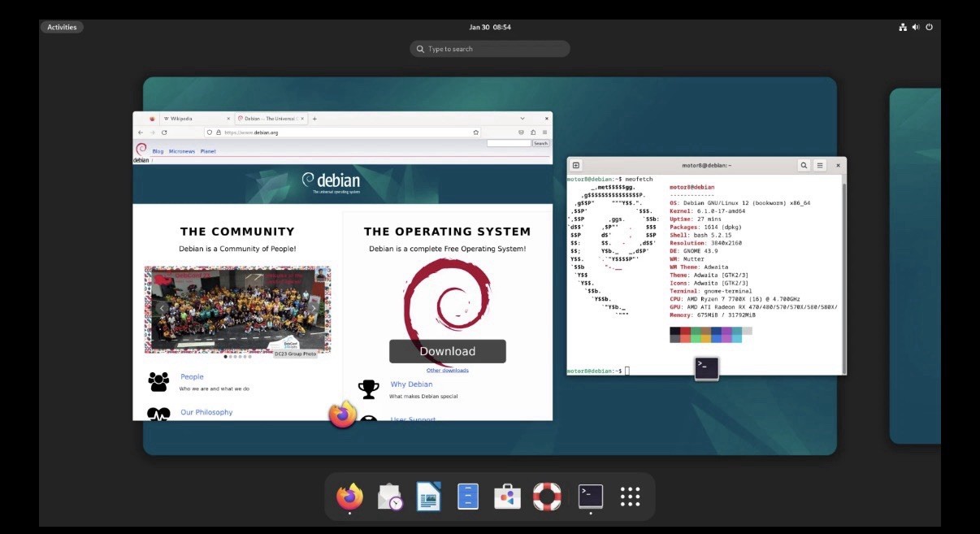Click the People group icon

[x=158, y=380]
